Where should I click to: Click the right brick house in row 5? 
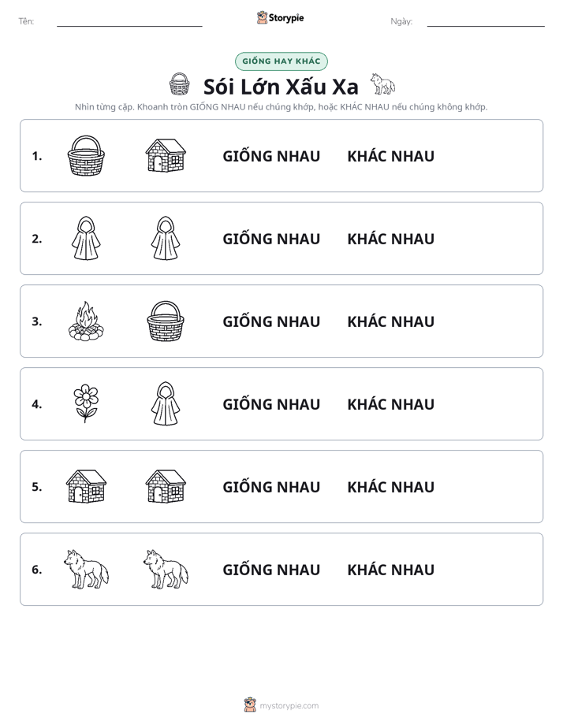coord(166,486)
